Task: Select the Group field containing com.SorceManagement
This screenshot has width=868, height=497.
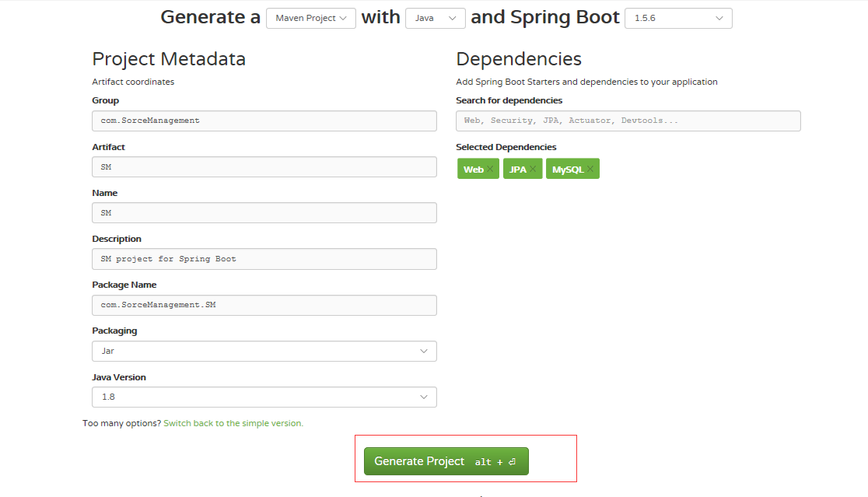Action: click(x=264, y=121)
